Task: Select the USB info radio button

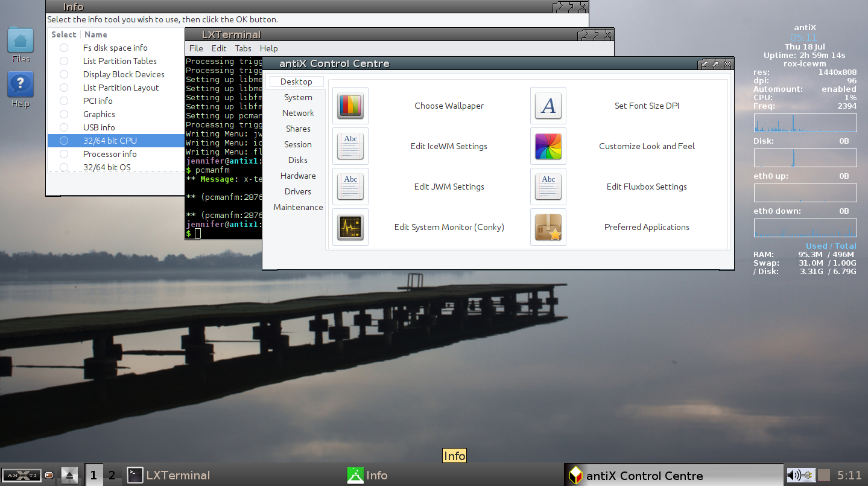Action: pyautogui.click(x=64, y=127)
